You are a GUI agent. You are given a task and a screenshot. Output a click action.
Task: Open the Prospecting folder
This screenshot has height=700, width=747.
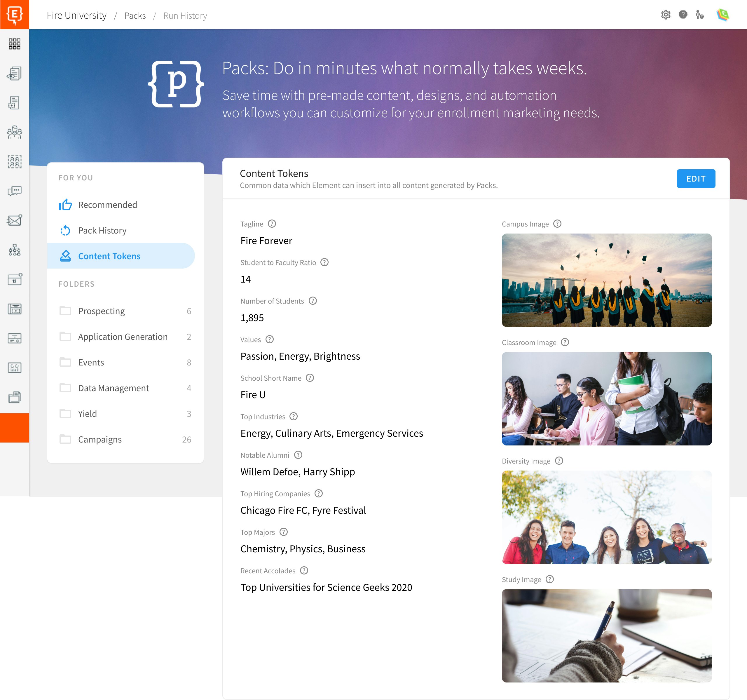tap(102, 311)
